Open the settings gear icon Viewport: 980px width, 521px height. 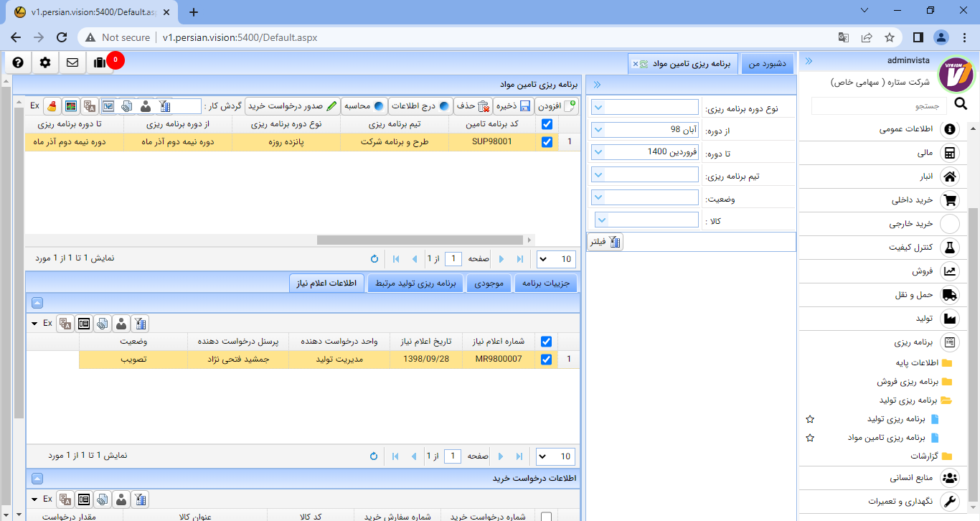[x=45, y=62]
